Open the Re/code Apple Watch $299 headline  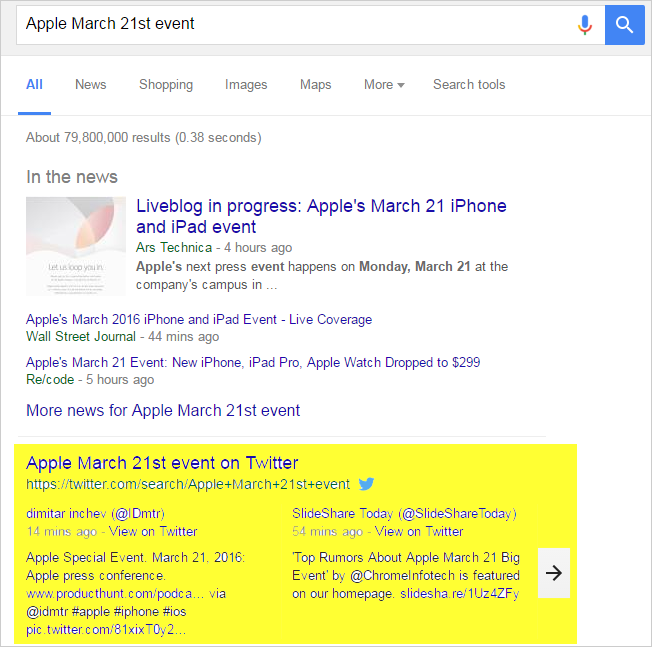253,362
